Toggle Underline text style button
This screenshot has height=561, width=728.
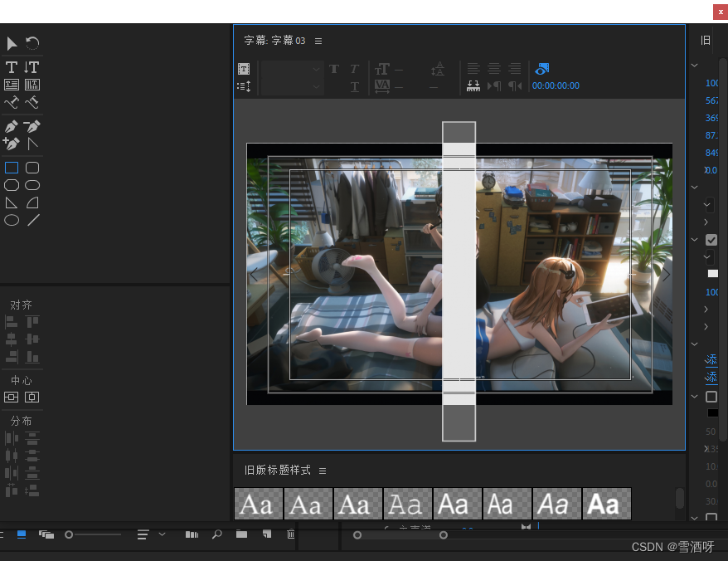355,87
